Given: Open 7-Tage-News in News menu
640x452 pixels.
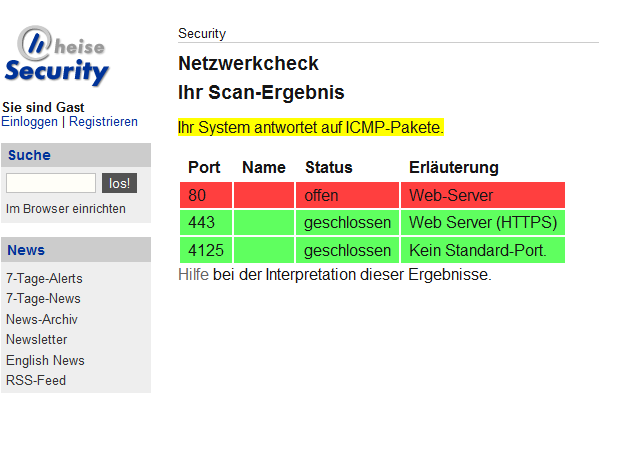Looking at the screenshot, I should tap(43, 299).
